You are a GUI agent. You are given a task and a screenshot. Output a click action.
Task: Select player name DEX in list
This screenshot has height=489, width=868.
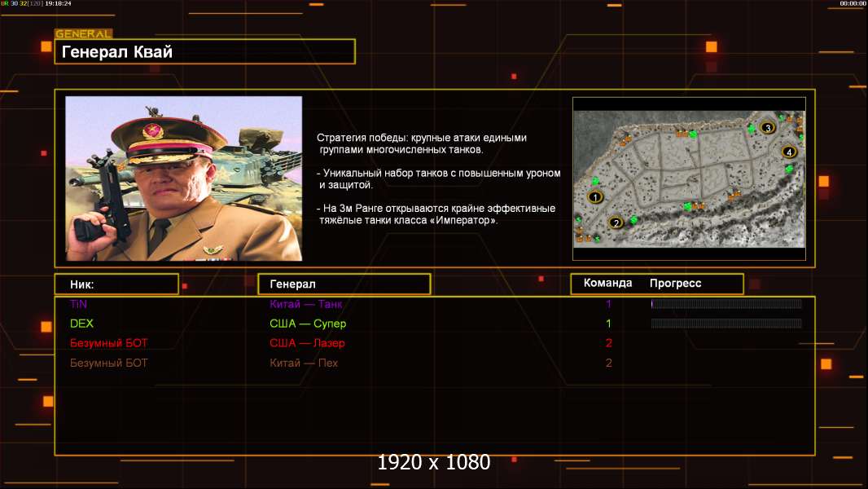82,324
